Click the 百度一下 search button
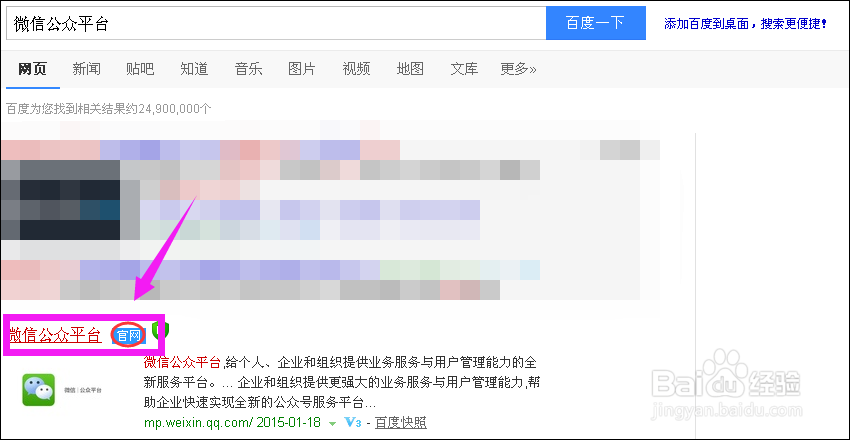 coord(595,23)
